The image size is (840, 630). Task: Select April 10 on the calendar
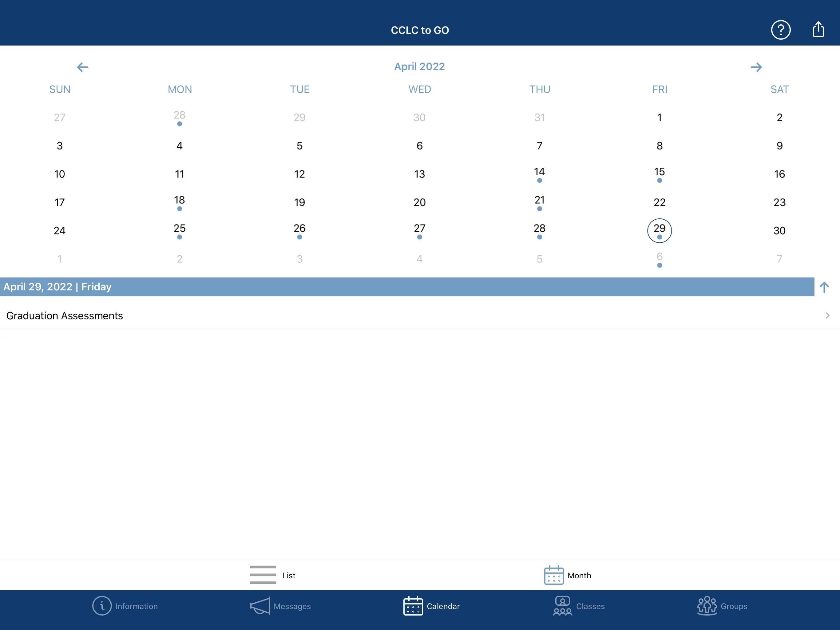[59, 174]
